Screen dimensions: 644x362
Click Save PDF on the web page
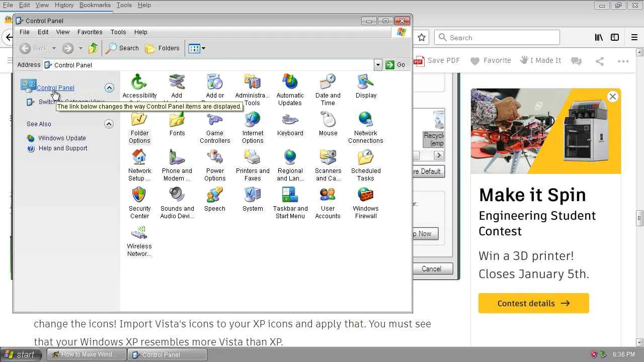[x=437, y=60]
